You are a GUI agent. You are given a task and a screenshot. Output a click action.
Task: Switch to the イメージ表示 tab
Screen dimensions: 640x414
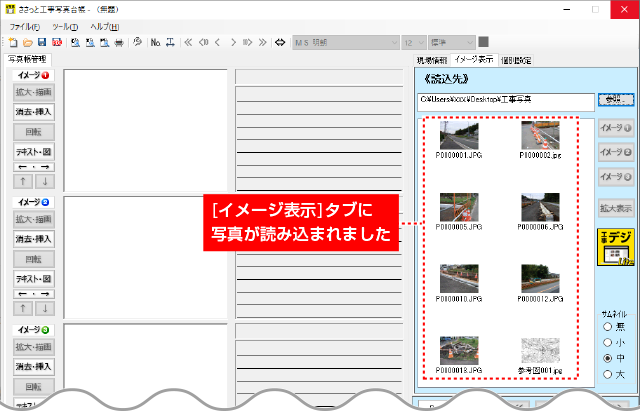[473, 60]
